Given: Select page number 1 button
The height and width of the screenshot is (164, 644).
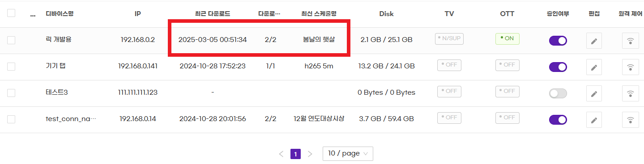Looking at the screenshot, I should tap(295, 154).
